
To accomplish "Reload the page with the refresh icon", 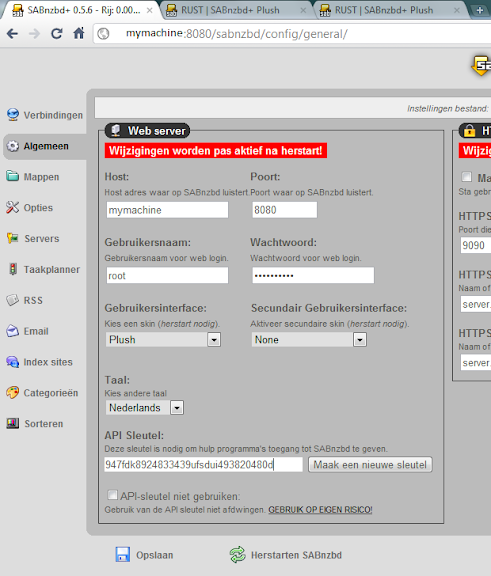I will [57, 34].
